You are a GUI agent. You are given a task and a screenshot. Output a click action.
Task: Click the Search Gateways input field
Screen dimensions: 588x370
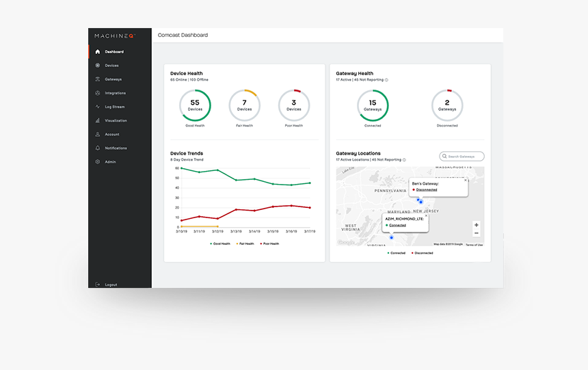tap(465, 157)
